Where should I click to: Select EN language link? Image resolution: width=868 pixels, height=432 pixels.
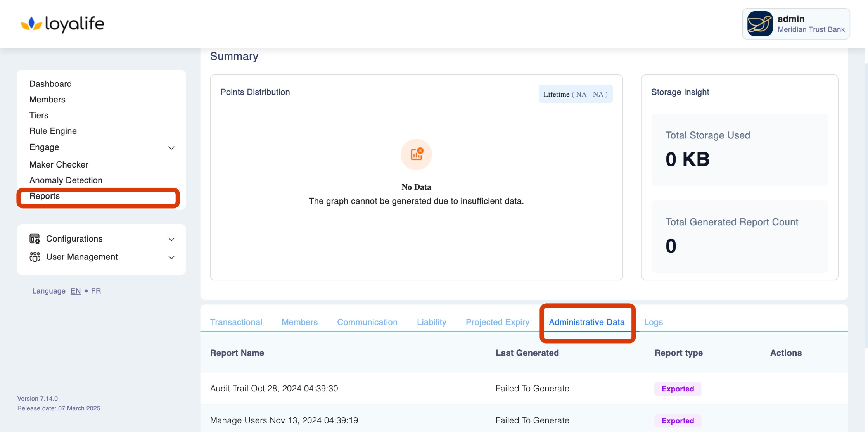tap(76, 291)
